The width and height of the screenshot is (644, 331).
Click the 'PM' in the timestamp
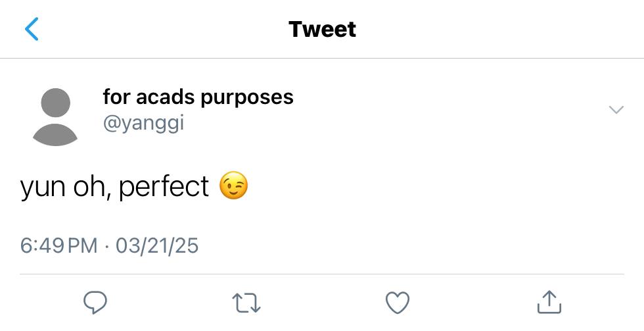point(82,245)
